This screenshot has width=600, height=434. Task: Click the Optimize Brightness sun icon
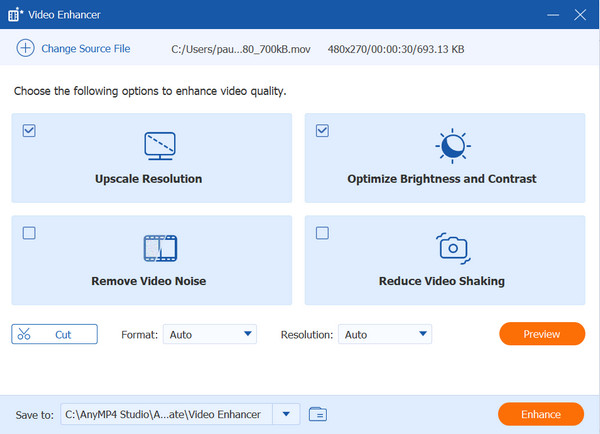453,146
